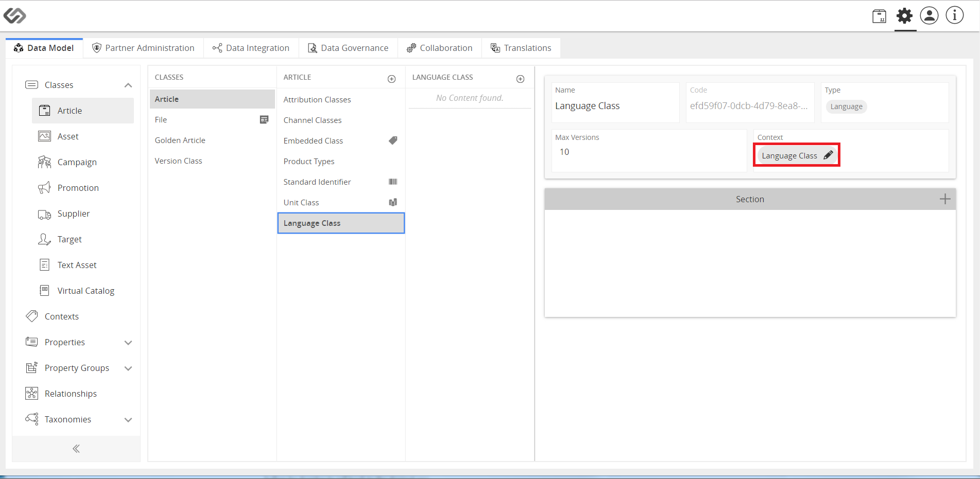
Task: Add a new class under Language Class column
Action: click(x=520, y=79)
